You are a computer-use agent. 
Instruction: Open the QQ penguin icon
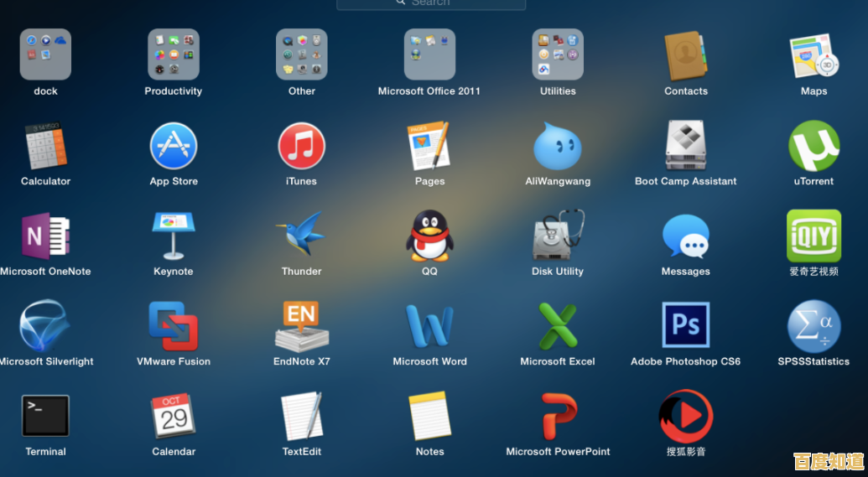coord(429,236)
